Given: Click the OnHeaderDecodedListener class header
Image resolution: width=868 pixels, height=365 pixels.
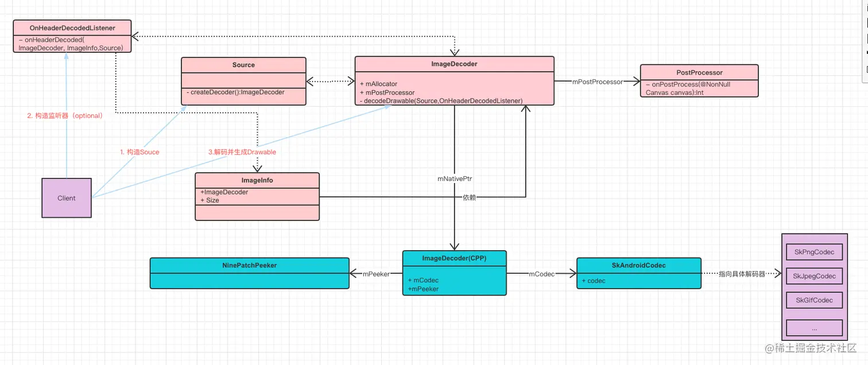Looking at the screenshot, I should point(72,28).
